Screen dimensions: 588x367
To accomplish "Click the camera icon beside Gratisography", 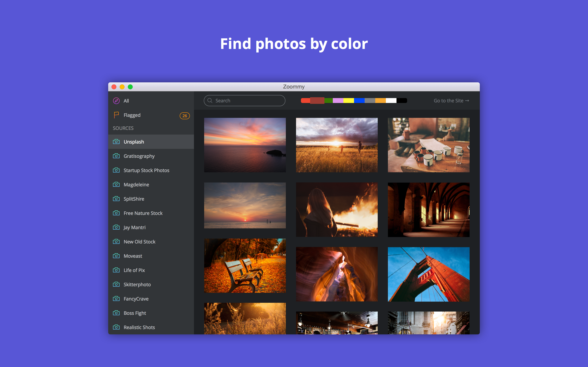I will coord(116,156).
